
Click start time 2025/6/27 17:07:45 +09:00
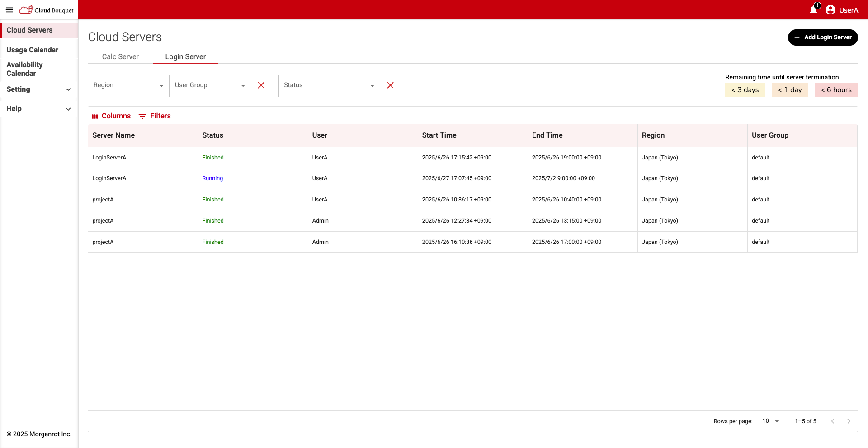[457, 178]
